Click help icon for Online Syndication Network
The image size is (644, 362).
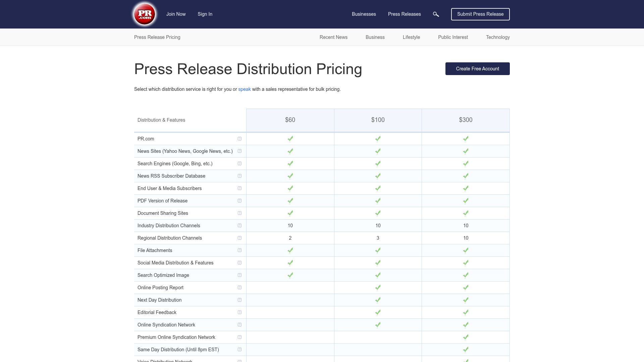click(239, 325)
